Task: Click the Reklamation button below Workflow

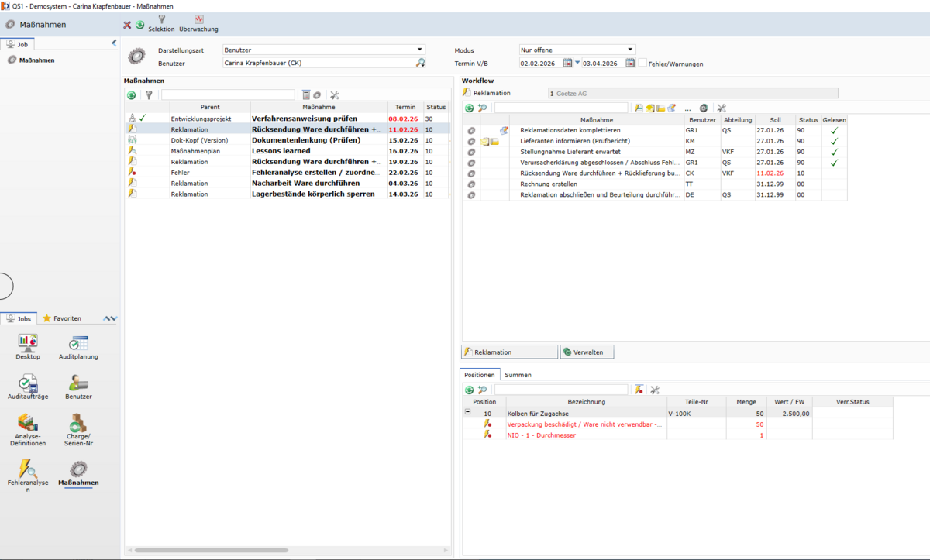Action: tap(509, 352)
